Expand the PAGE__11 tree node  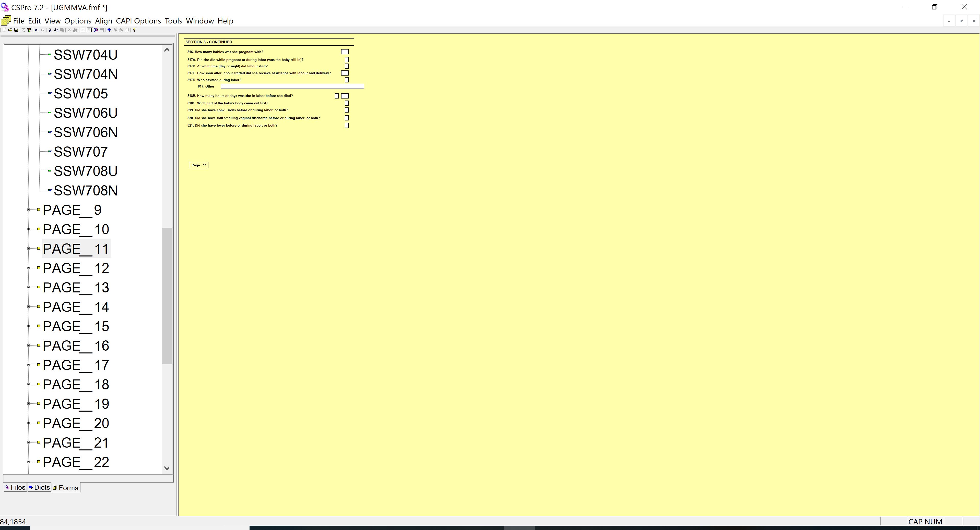29,248
